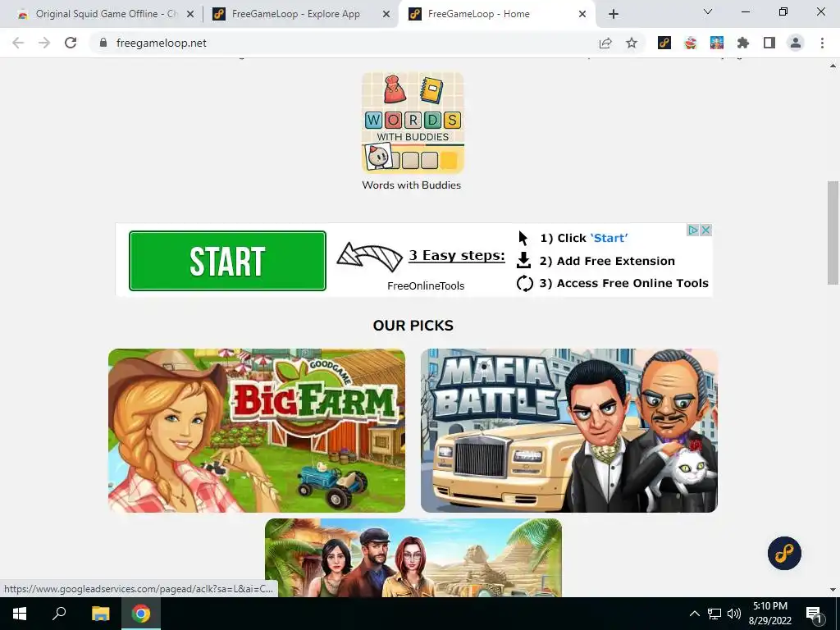Open the Words with Buddies game thumbnail

413,123
